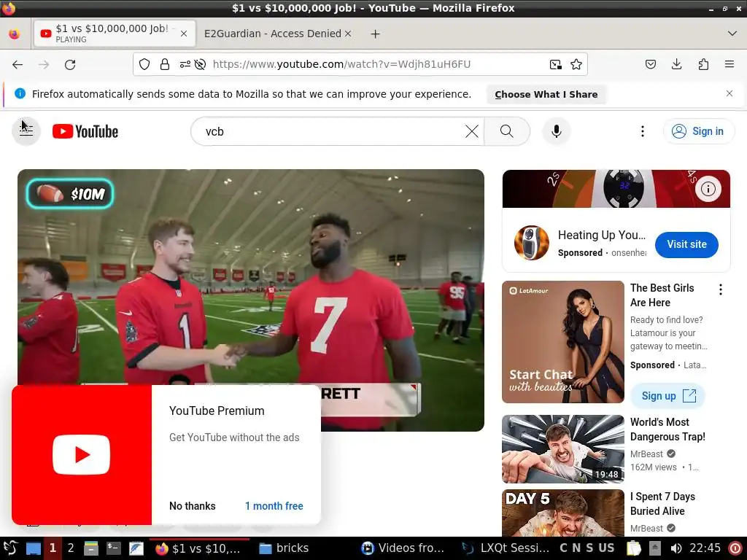747x560 pixels.
Task: Switch to E2Guardian Access Denied tab
Action: (x=273, y=34)
